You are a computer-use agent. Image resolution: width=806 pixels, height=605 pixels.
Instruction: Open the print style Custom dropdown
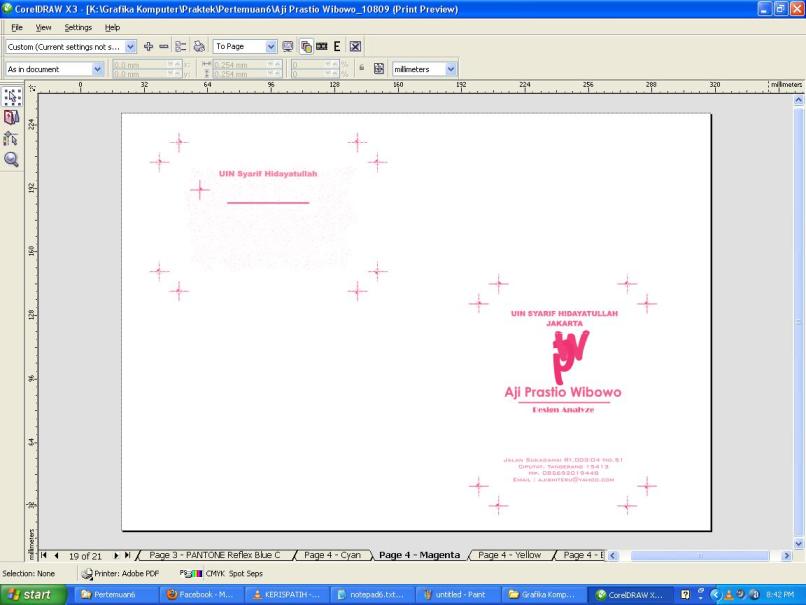click(x=131, y=47)
